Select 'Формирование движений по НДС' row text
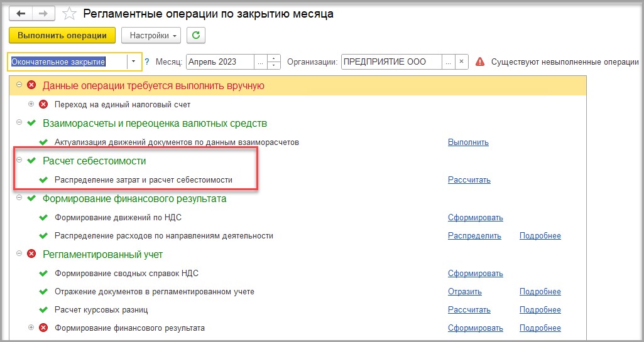 (x=118, y=217)
